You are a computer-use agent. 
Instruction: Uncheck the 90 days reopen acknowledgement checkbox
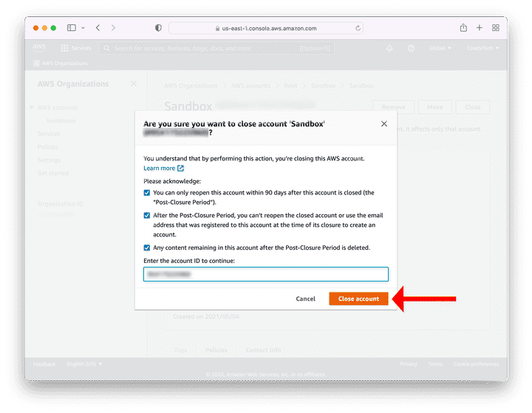pos(146,193)
